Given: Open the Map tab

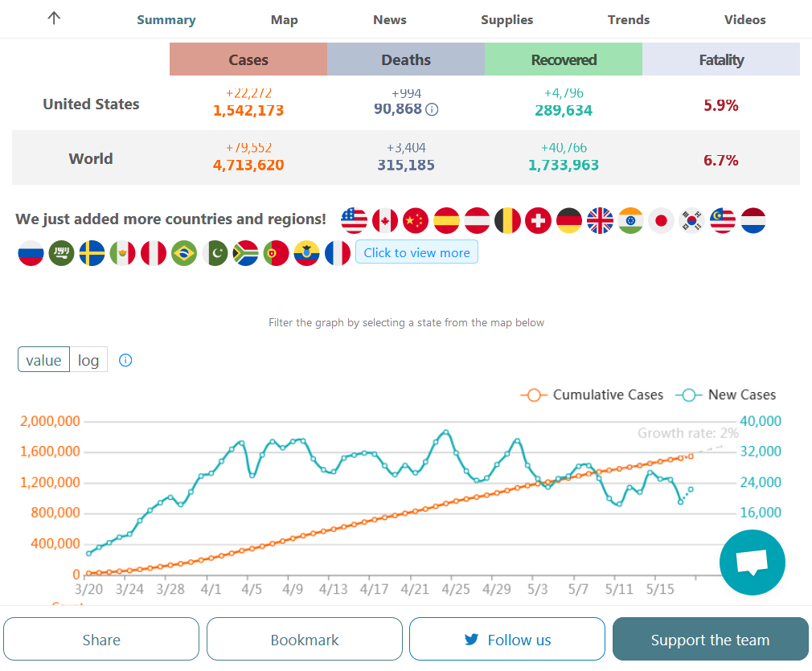Looking at the screenshot, I should pos(285,20).
